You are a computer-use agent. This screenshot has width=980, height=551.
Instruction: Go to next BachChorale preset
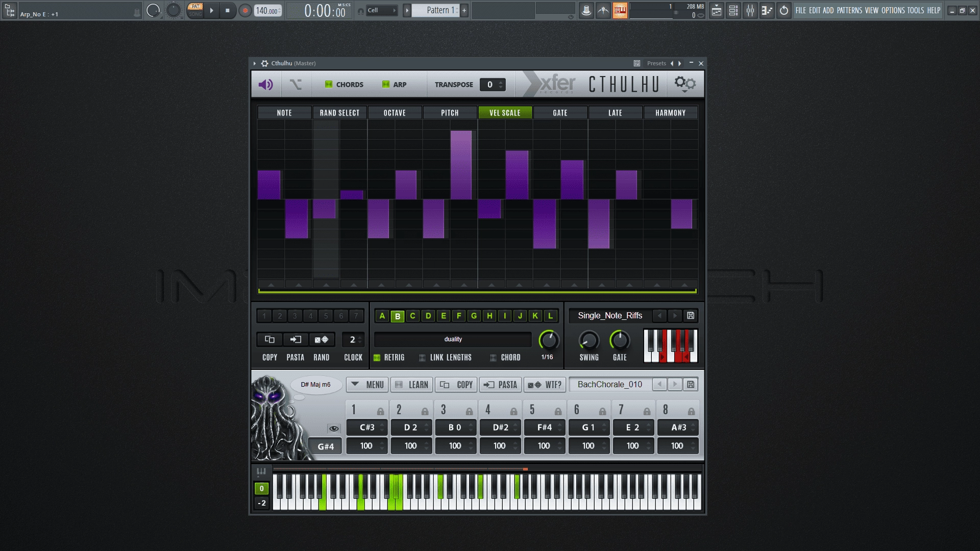[x=675, y=385]
